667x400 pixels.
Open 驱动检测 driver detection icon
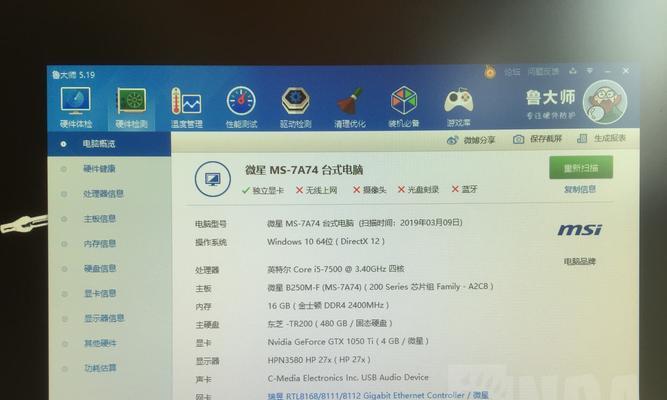click(296, 101)
